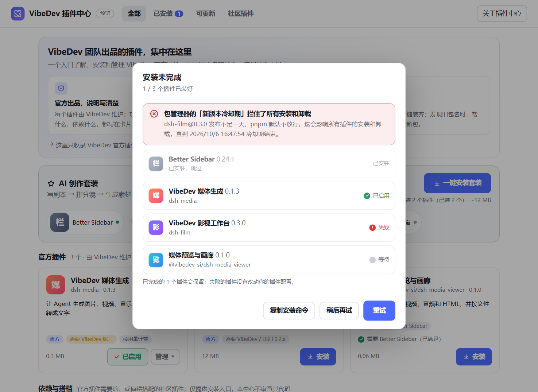Click the 重试 button

pos(379,310)
